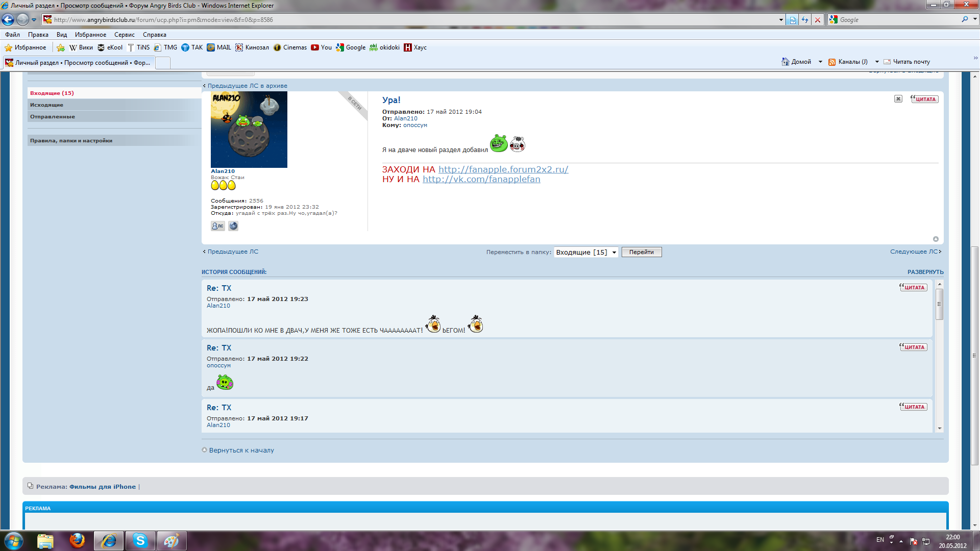Image resolution: width=980 pixels, height=551 pixels.
Task: Expand the Каналы dropdown arrow
Action: coord(877,62)
